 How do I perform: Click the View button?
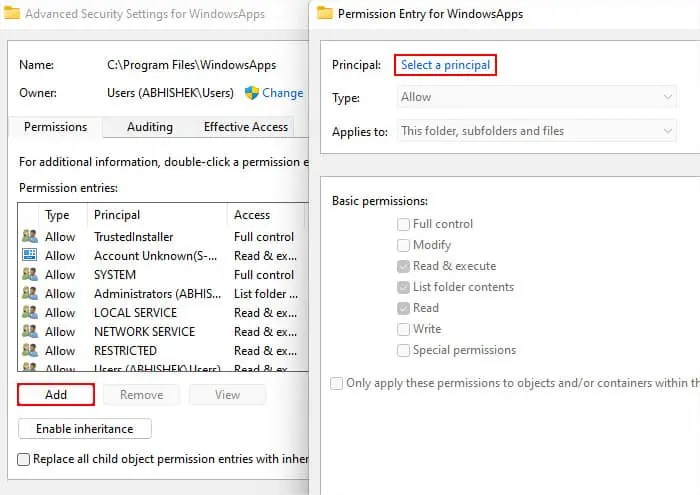(x=227, y=395)
